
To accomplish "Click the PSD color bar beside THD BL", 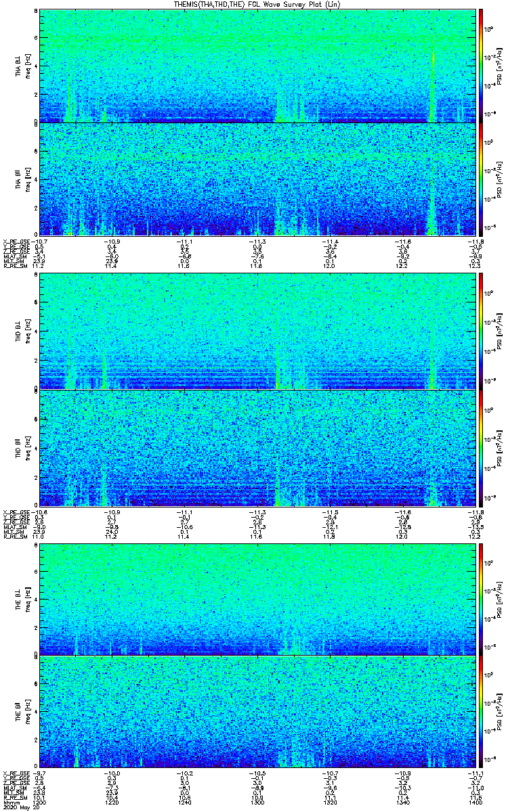I will tap(481, 332).
